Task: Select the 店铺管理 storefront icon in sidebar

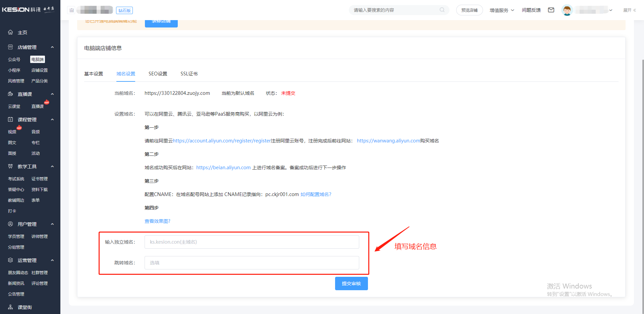Action: (x=10, y=47)
